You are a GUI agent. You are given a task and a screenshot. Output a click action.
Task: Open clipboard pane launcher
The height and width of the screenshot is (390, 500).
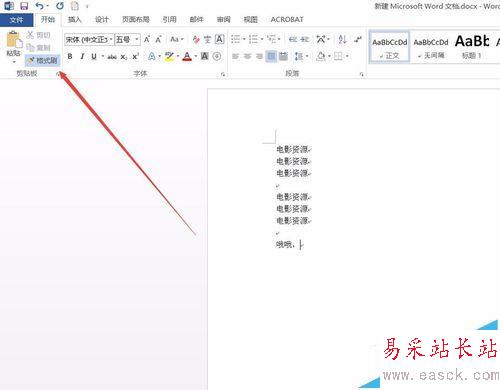[x=58, y=74]
